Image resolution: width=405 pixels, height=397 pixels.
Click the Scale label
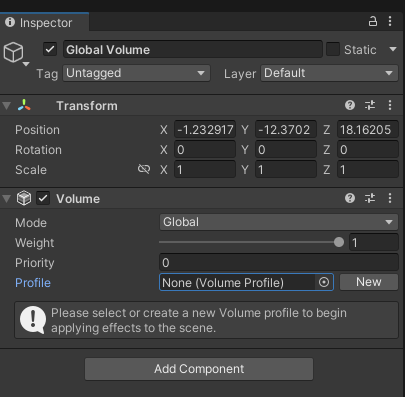pyautogui.click(x=31, y=170)
